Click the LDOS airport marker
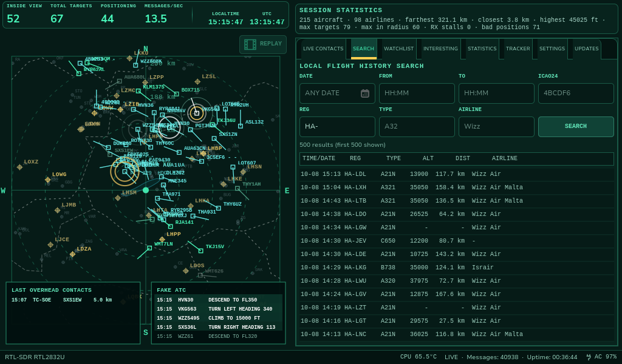 (x=186, y=271)
